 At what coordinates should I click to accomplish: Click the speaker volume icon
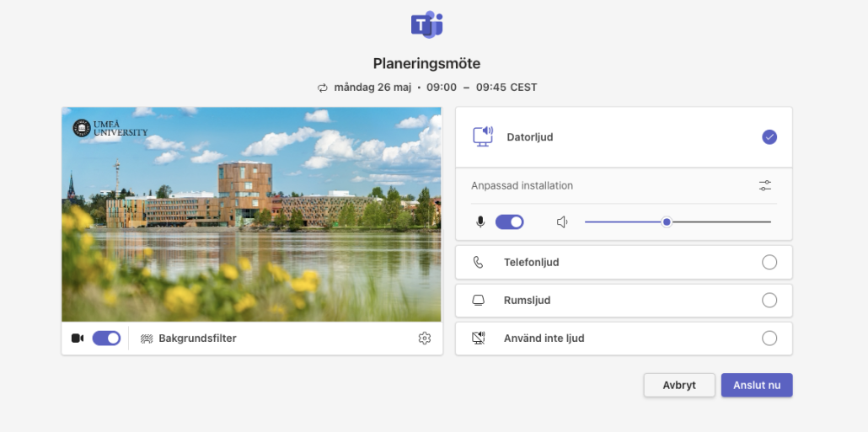tap(562, 222)
